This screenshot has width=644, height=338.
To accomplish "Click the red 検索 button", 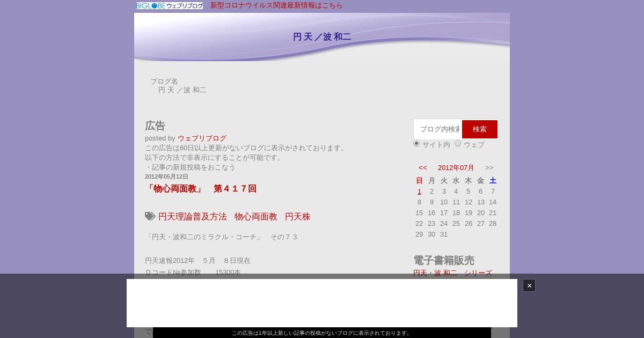I will [480, 129].
